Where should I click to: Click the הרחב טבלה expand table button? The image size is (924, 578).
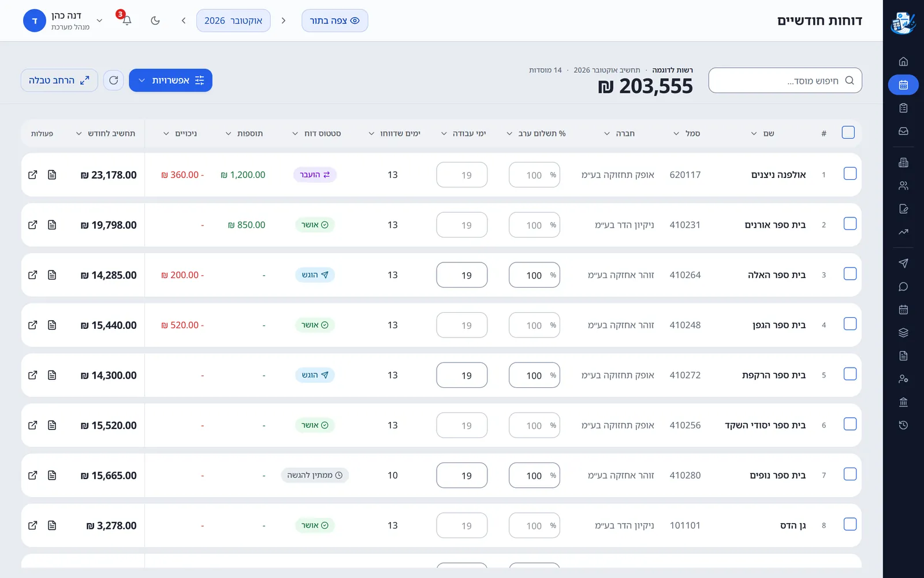point(59,80)
